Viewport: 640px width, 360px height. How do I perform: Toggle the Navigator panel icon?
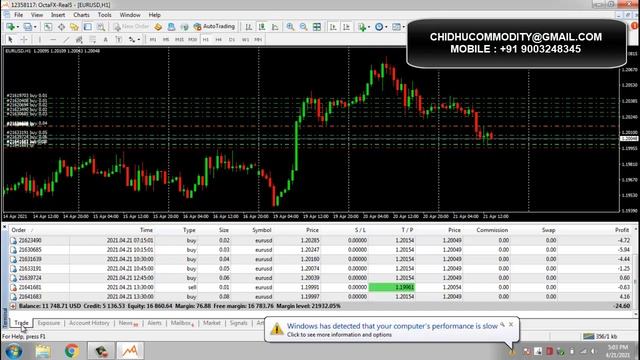74,27
